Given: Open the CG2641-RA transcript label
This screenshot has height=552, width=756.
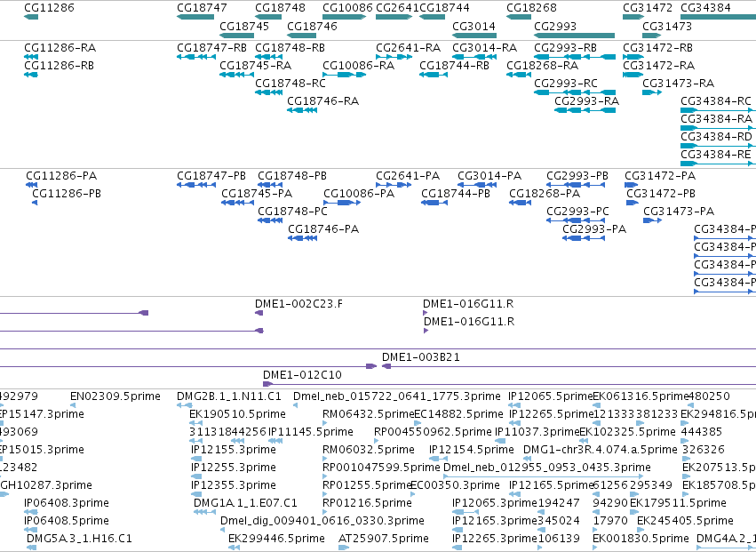Looking at the screenshot, I should [x=409, y=48].
